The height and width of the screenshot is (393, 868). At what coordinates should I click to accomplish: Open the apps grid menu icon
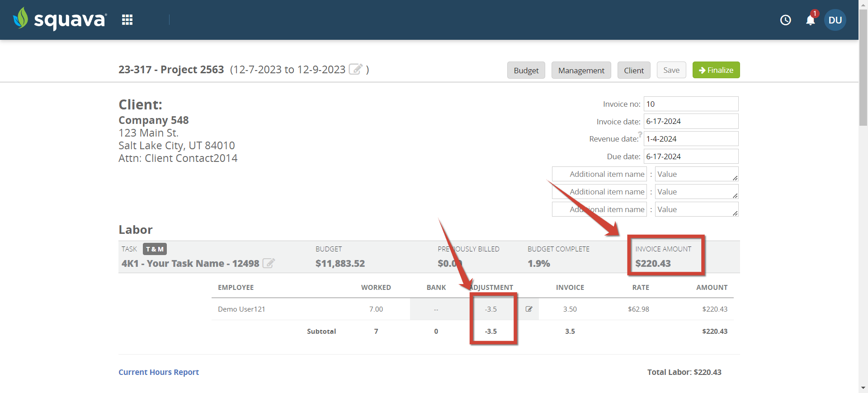click(127, 20)
